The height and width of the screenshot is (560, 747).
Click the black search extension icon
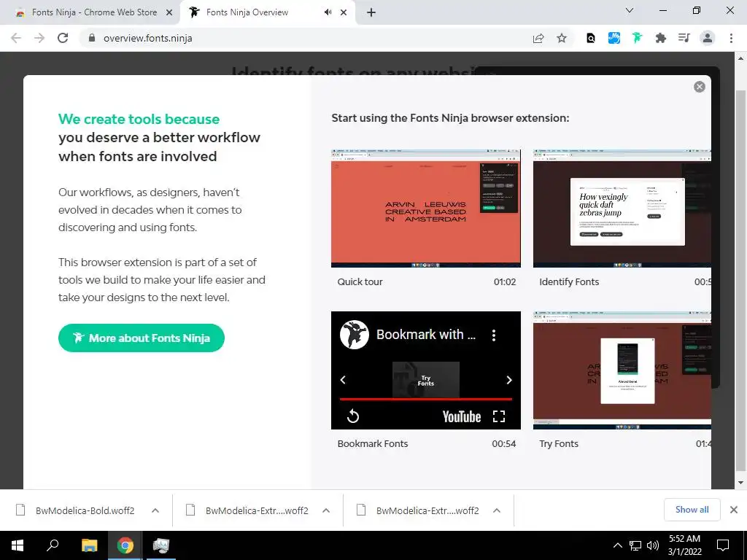pos(591,38)
